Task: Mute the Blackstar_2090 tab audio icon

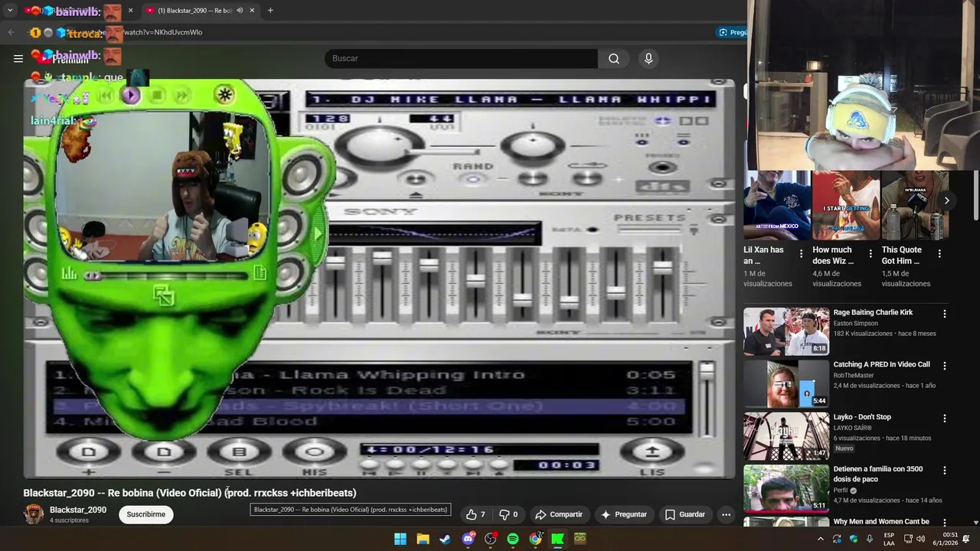Action: [x=240, y=11]
